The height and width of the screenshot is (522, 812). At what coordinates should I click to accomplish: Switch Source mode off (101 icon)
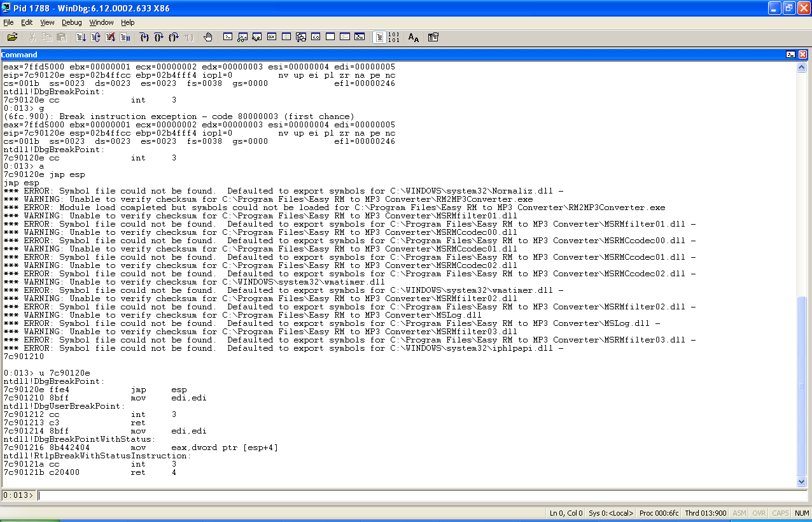pyautogui.click(x=394, y=38)
